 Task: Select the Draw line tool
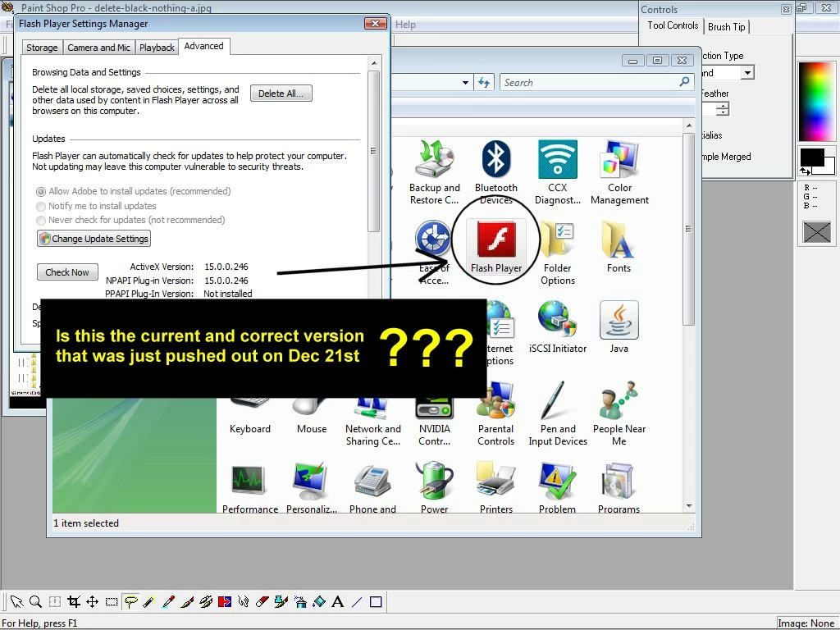pyautogui.click(x=357, y=601)
